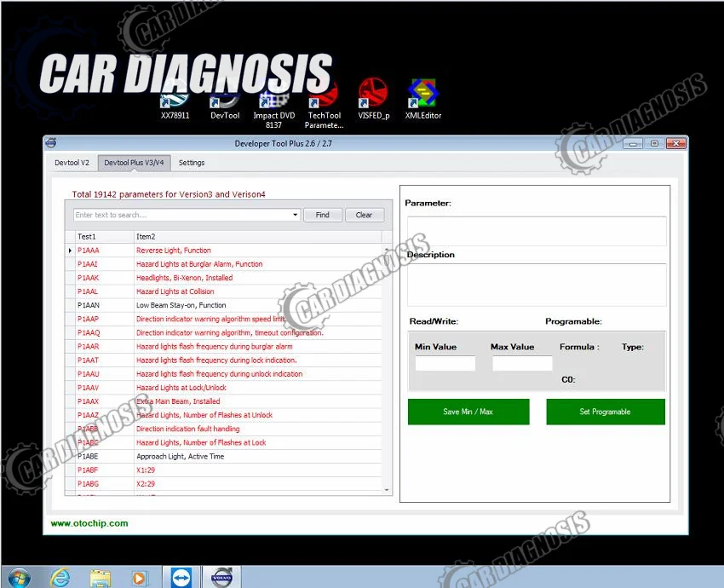The height and width of the screenshot is (588, 724).
Task: Select Extra Main Beam, Installed row
Action: [223, 401]
